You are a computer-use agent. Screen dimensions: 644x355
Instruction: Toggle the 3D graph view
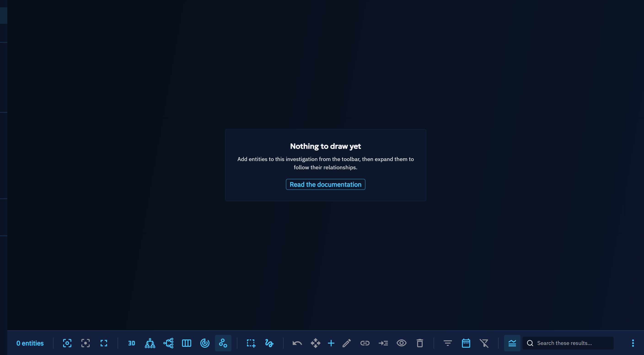[x=131, y=343]
